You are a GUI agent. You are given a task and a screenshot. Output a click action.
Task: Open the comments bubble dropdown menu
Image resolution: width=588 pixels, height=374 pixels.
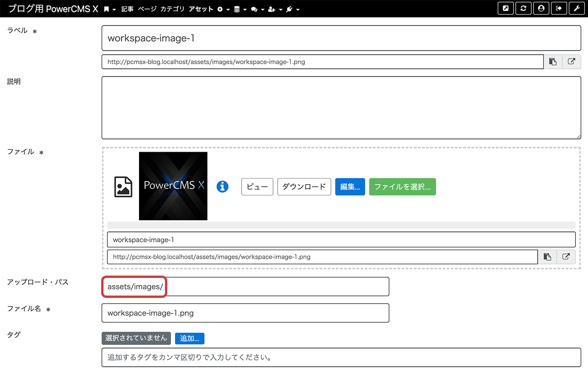pyautogui.click(x=258, y=9)
